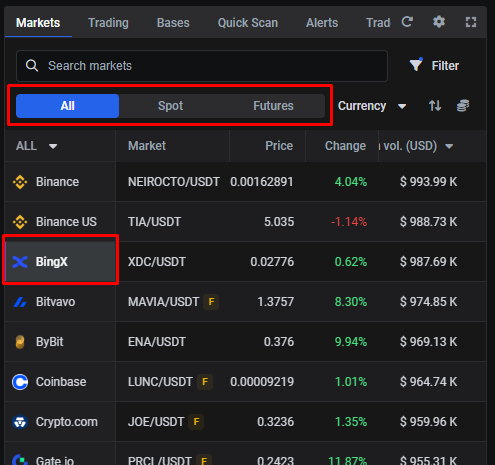Open the TIA/USDT market

(x=154, y=222)
